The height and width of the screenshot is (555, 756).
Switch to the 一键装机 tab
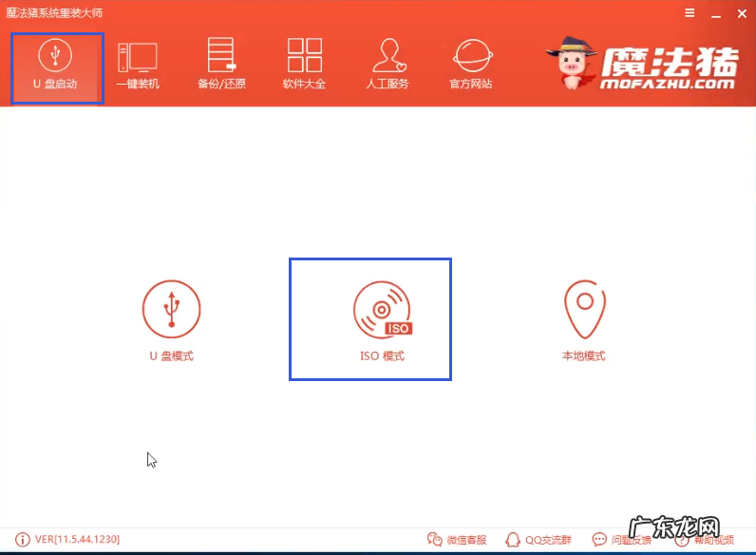point(138,65)
